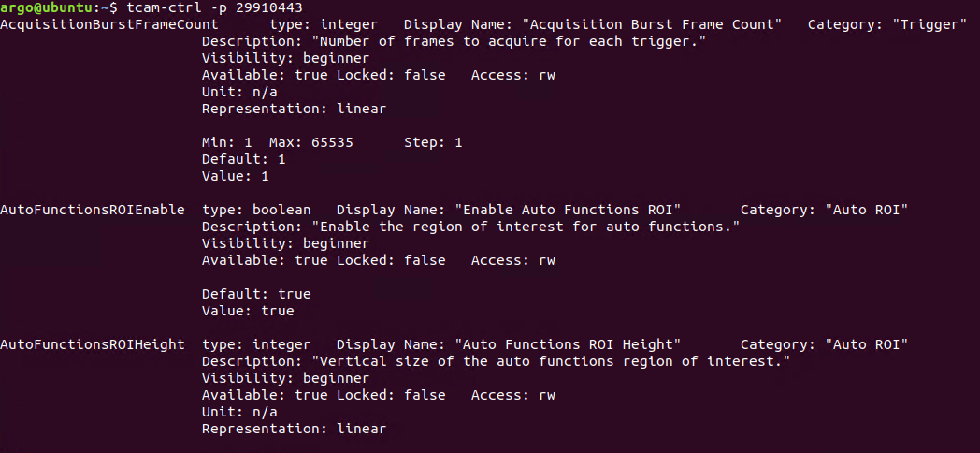Screen dimensions: 980x453
Task: Click the "Enable the region of interest" description
Action: pos(470,226)
